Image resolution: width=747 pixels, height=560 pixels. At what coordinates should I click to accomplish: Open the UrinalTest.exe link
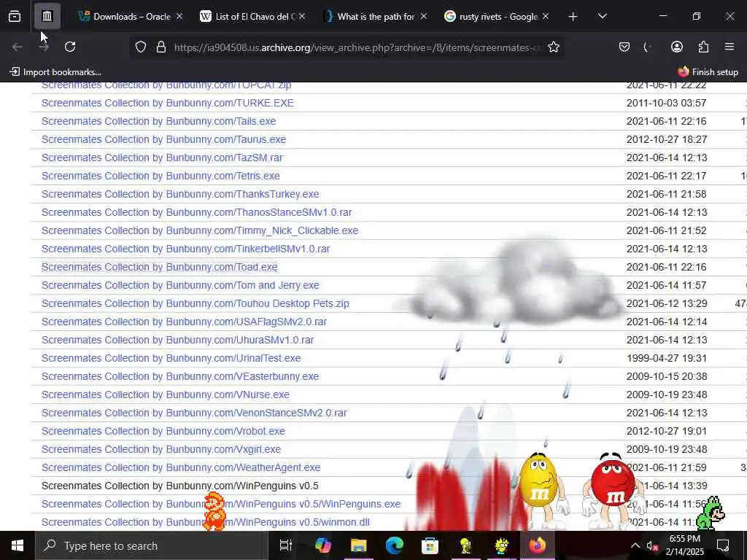tap(171, 358)
